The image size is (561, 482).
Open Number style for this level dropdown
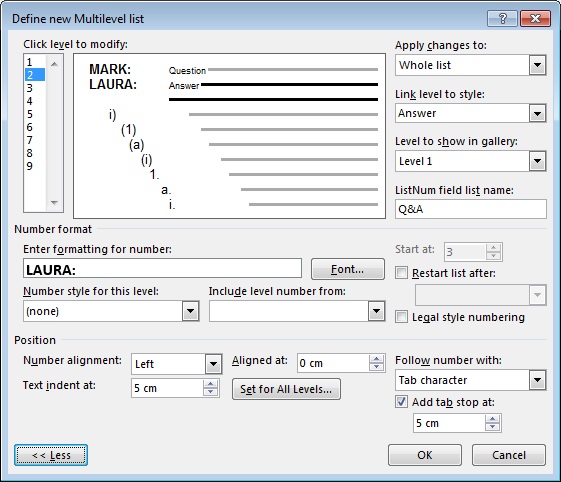tap(190, 311)
